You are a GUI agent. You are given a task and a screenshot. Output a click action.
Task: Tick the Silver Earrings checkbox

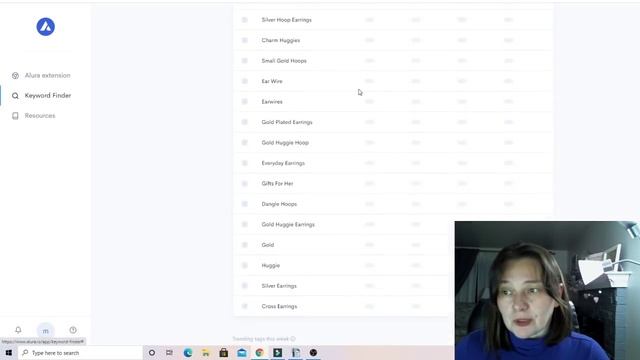(245, 286)
